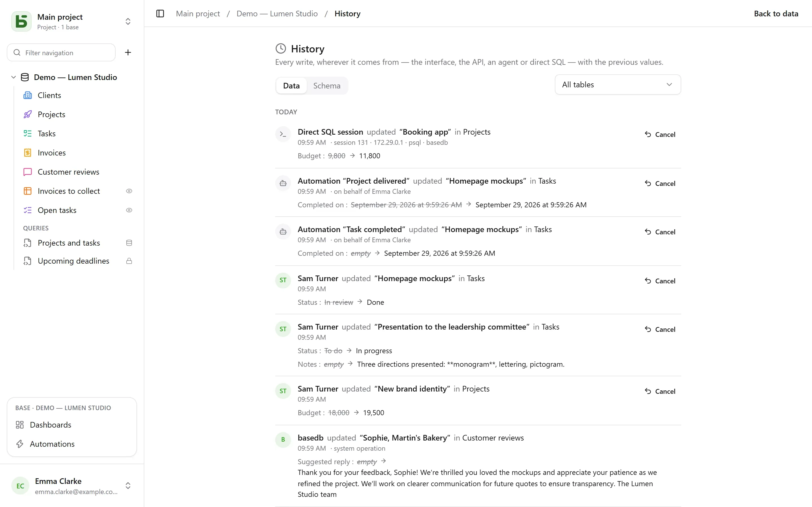Toggle eye icon for Invoices to collect
Viewport: 812px width, 507px height.
[129, 191]
